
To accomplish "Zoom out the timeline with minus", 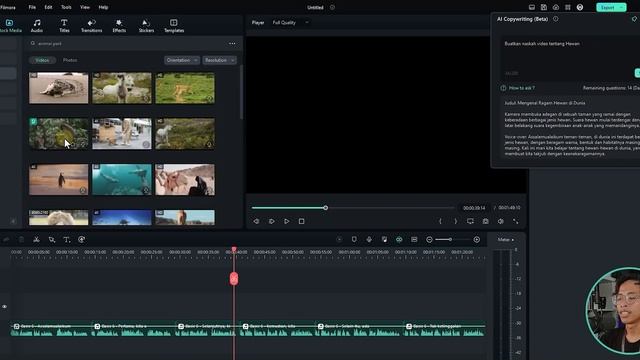I will [429, 240].
